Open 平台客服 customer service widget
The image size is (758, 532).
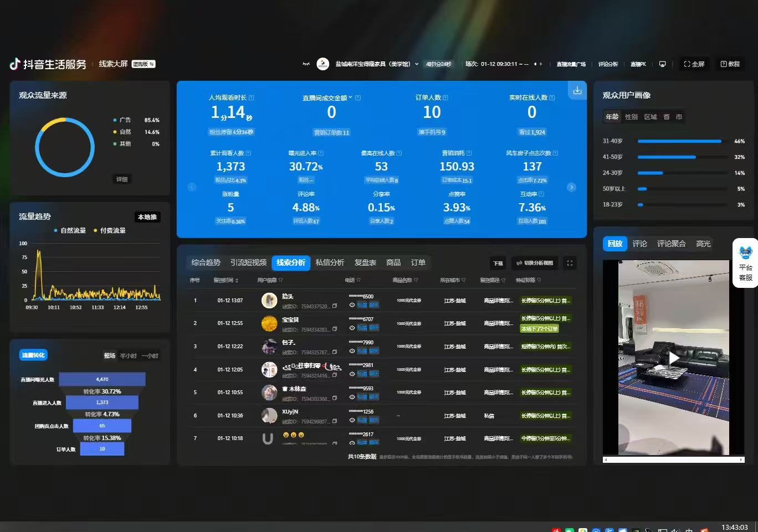click(x=746, y=263)
